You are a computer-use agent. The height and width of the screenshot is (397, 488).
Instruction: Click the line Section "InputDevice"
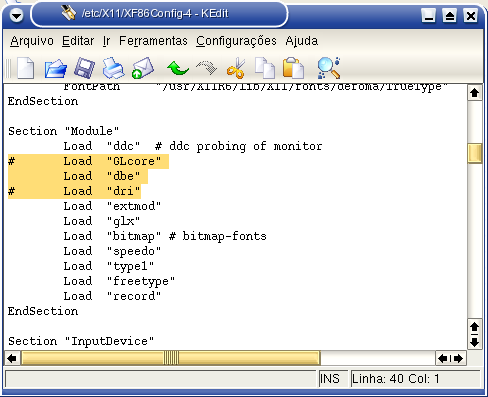[81, 341]
